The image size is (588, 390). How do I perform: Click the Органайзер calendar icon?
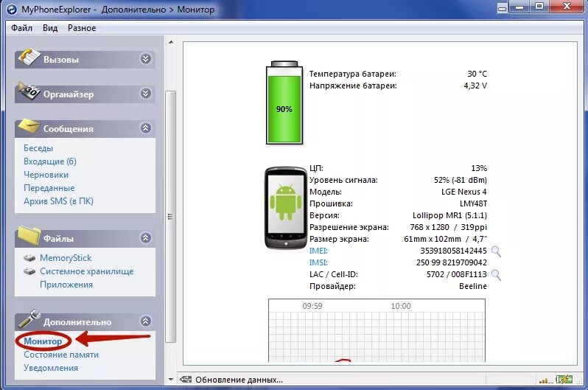(x=29, y=91)
